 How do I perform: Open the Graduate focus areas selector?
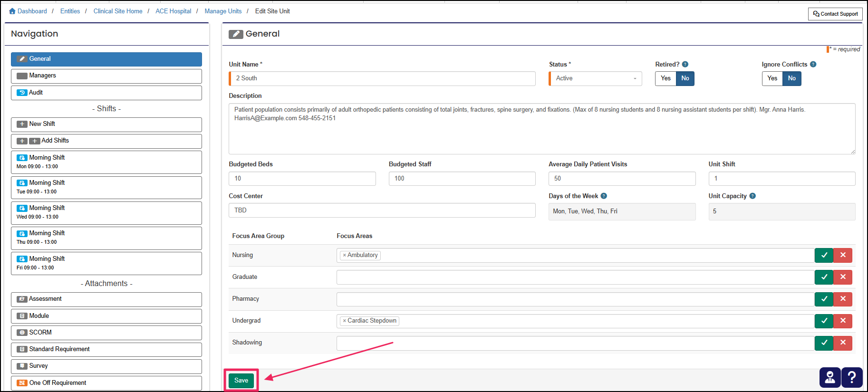pos(575,277)
